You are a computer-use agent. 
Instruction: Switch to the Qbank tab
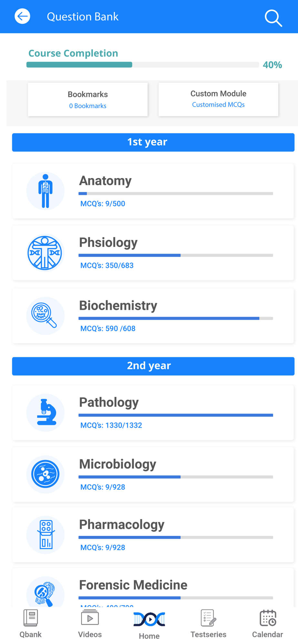tap(31, 624)
